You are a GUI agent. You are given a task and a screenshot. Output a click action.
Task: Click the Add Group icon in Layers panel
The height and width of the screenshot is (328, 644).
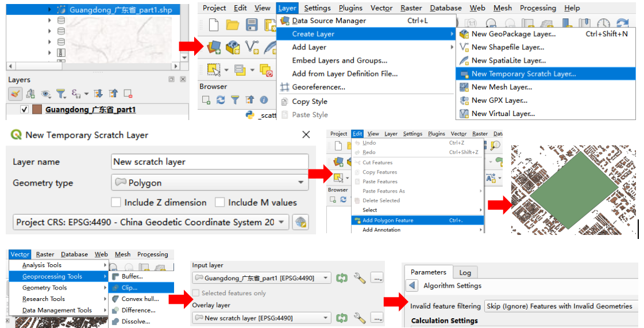[30, 94]
